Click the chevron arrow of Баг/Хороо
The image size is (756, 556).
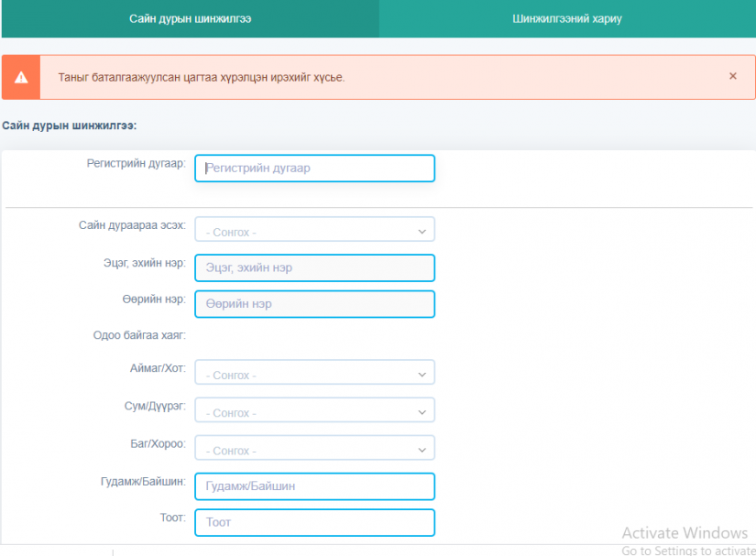422,451
